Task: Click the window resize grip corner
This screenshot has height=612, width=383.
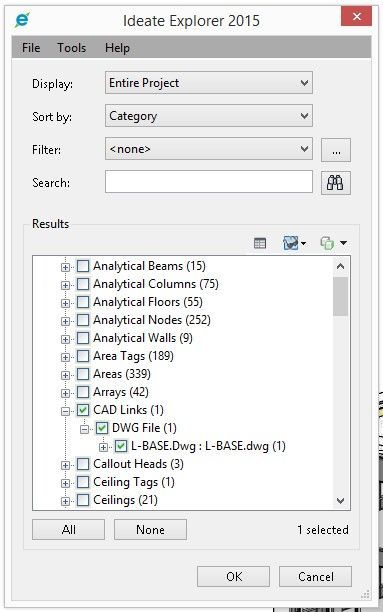Action: [x=365, y=595]
